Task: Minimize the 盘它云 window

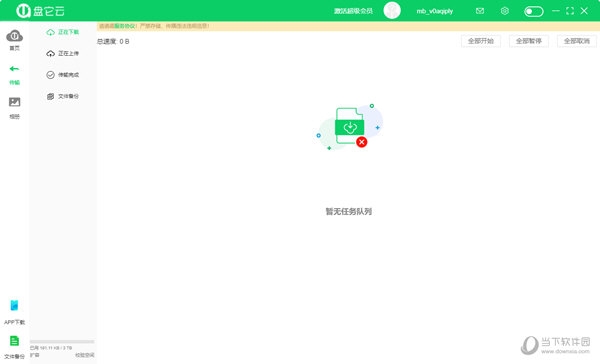Action: coord(556,11)
